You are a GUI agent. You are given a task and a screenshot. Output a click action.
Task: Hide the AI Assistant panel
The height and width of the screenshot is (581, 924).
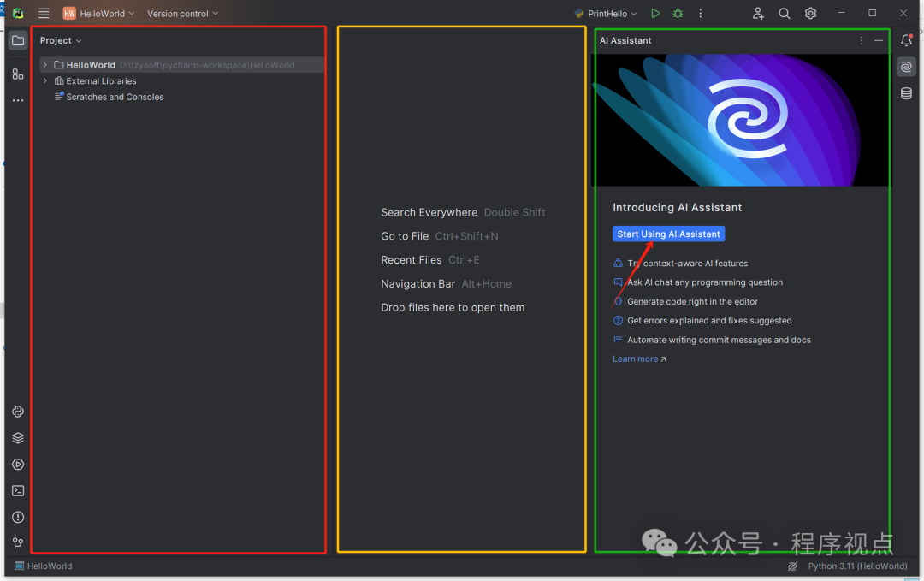pyautogui.click(x=879, y=41)
